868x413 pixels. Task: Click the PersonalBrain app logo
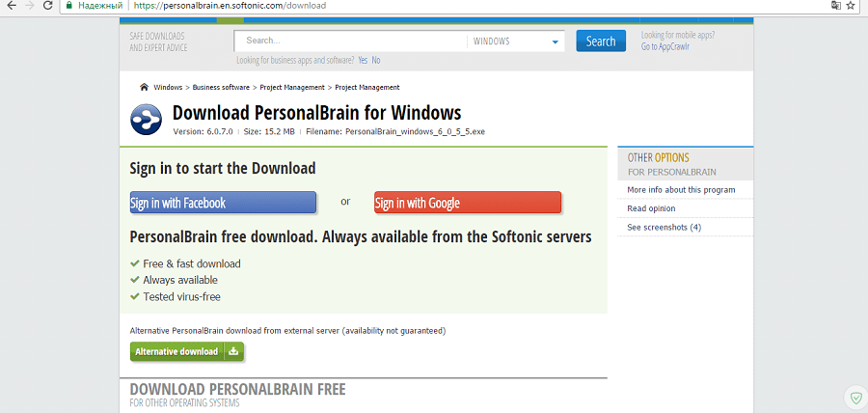(148, 121)
